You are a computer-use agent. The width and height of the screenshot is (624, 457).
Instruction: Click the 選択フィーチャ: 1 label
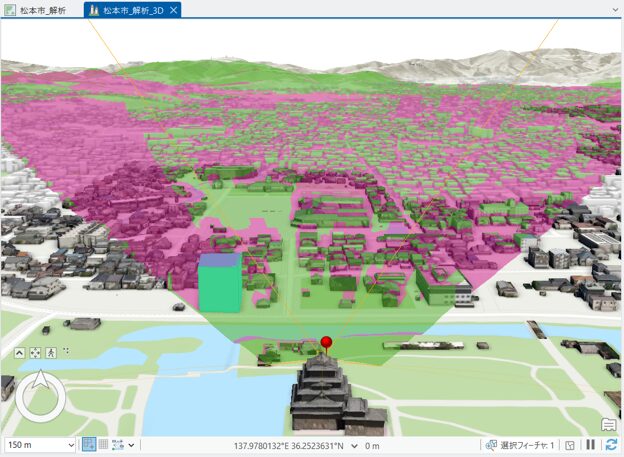(x=527, y=445)
